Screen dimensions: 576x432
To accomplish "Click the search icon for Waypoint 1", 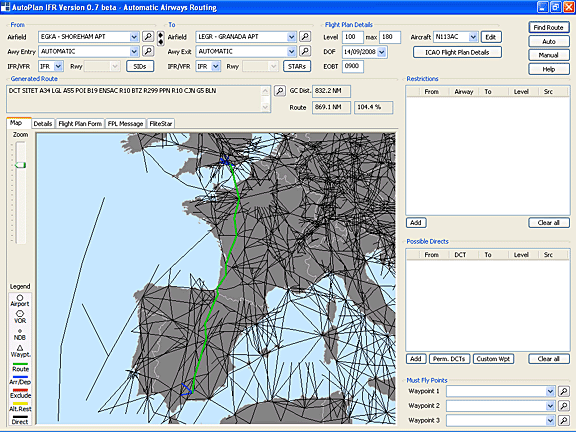I will point(564,391).
